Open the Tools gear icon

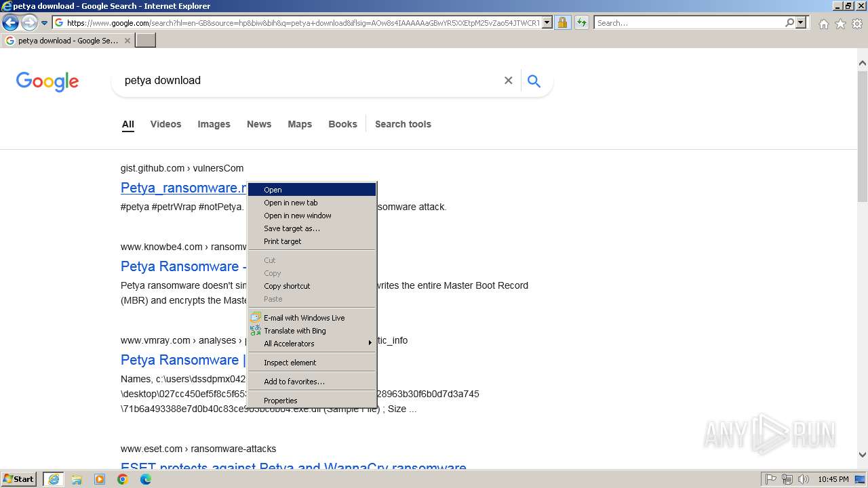[x=857, y=24]
